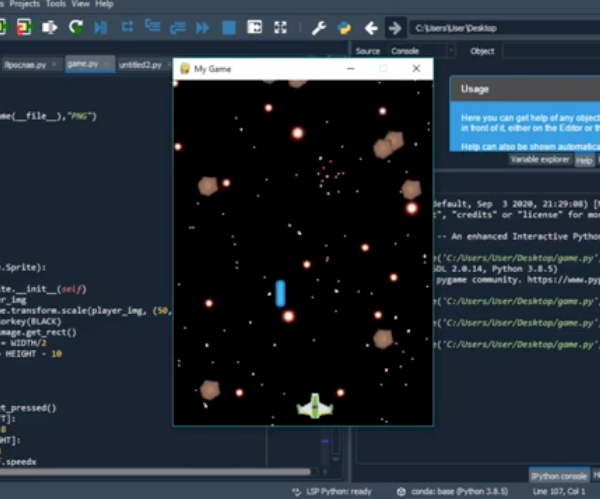This screenshot has height=499, width=600.
Task: Toggle maximize current pane
Action: (x=254, y=28)
